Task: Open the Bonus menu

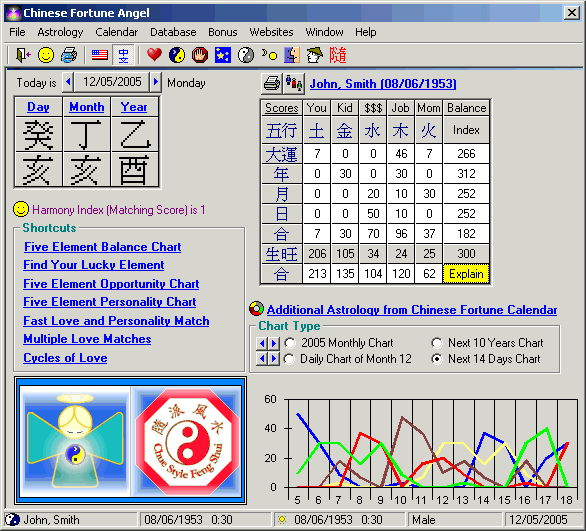Action: click(223, 32)
